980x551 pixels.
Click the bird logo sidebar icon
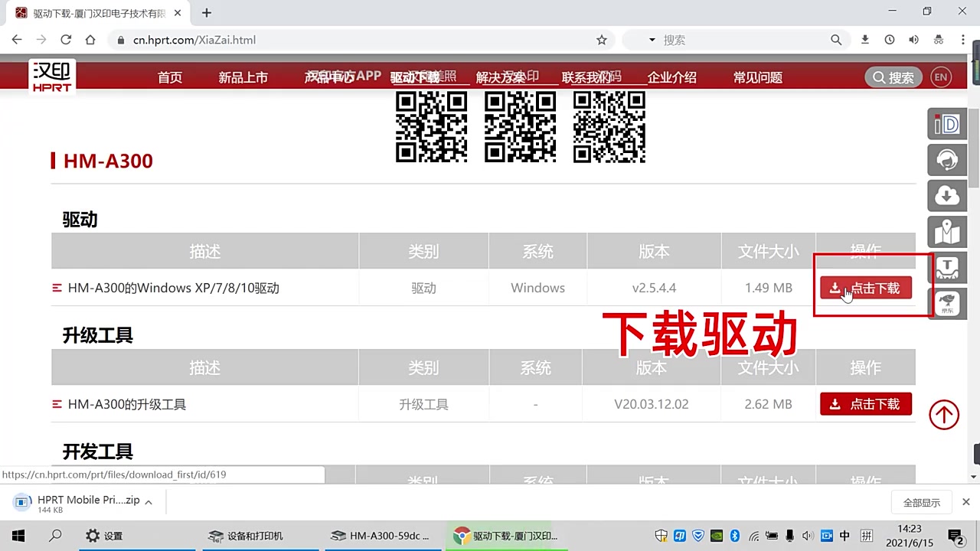pyautogui.click(x=947, y=304)
